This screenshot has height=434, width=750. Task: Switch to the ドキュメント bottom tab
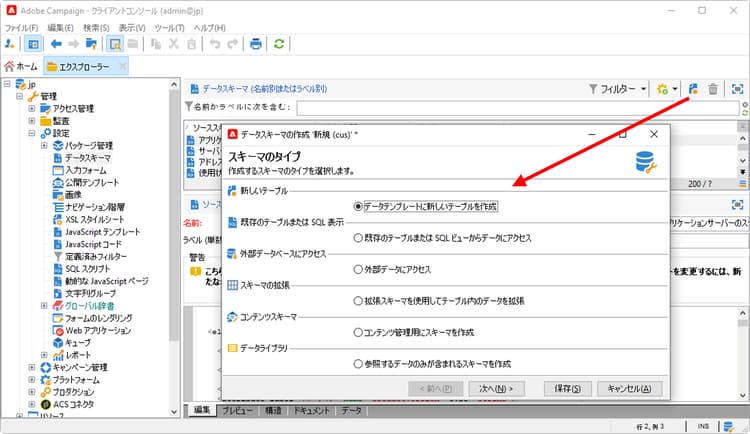311,411
